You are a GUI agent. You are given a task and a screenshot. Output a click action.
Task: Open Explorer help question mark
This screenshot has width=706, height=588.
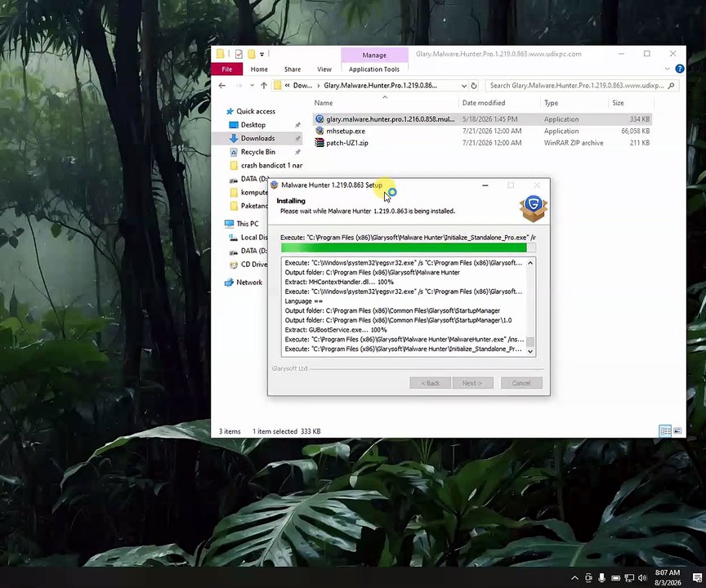(680, 69)
